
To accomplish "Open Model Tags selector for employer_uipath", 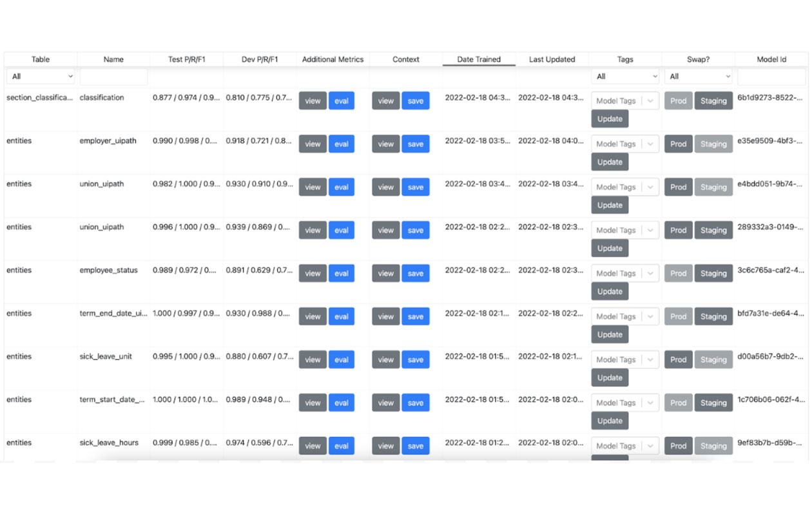I will tap(624, 144).
